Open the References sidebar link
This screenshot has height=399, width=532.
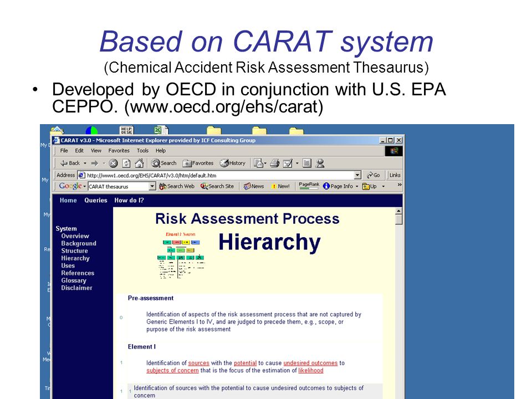click(x=78, y=273)
